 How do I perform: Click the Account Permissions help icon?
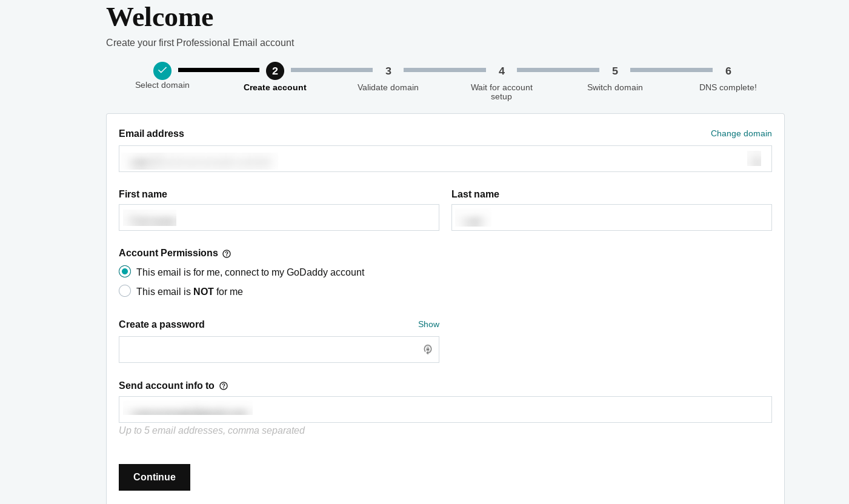[x=227, y=254]
